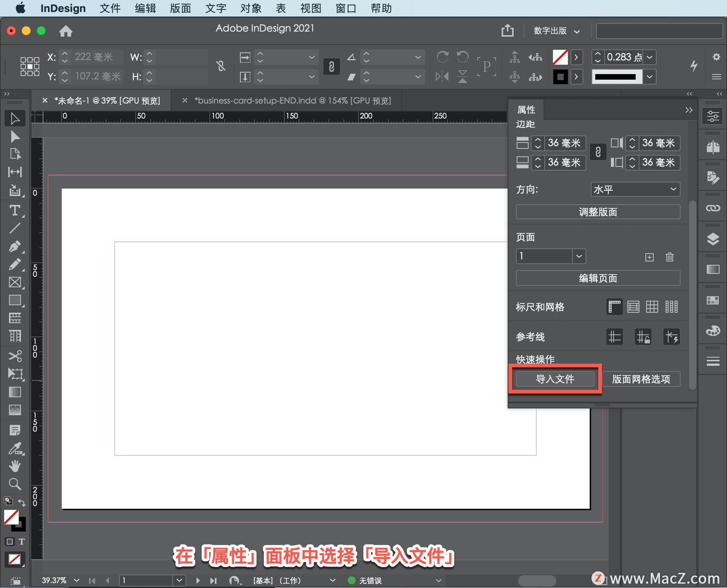The height and width of the screenshot is (588, 727).
Task: Click the Home icon
Action: pyautogui.click(x=66, y=31)
